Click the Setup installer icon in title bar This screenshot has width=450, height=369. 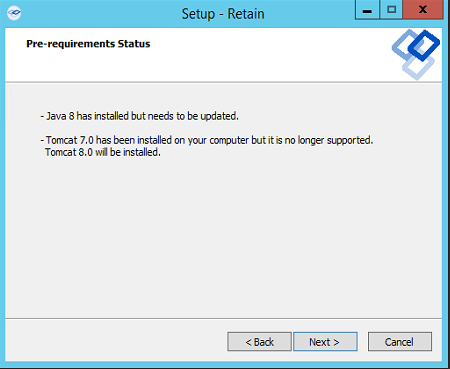pyautogui.click(x=14, y=14)
